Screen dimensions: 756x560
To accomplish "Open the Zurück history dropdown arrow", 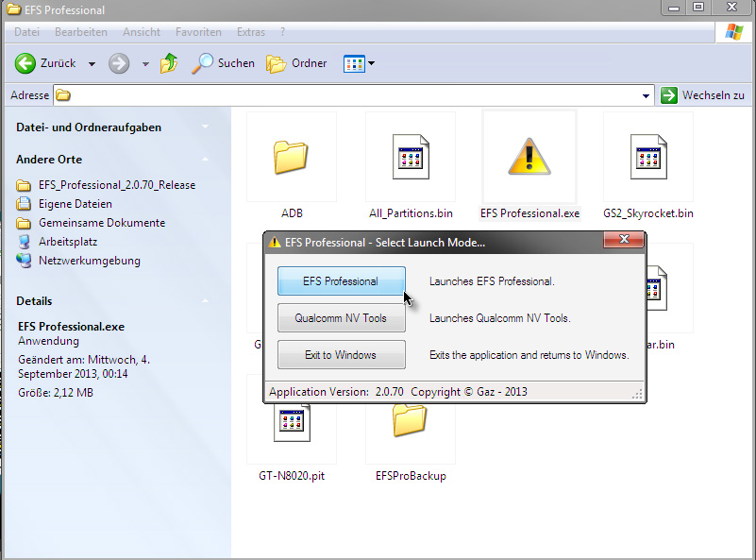I will [x=92, y=63].
